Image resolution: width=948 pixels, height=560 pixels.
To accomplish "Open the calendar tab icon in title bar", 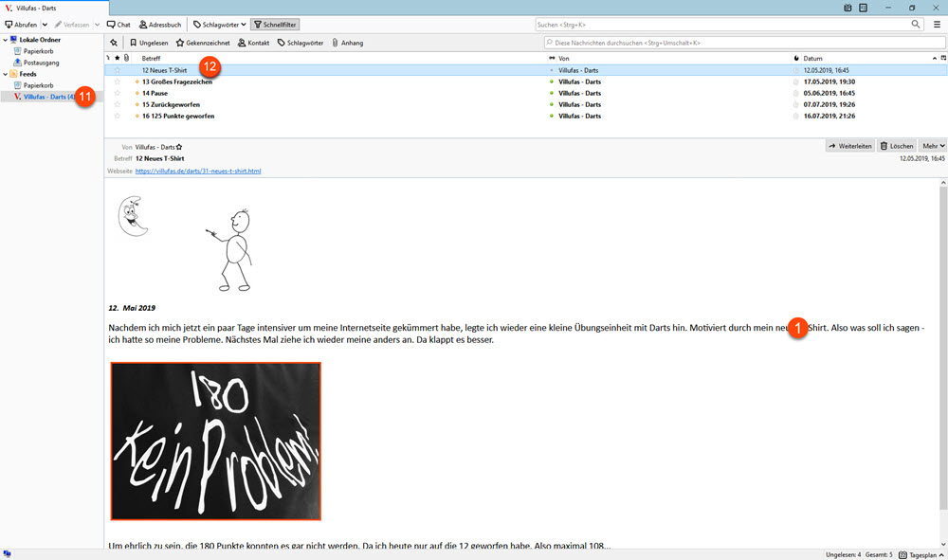I will [848, 8].
